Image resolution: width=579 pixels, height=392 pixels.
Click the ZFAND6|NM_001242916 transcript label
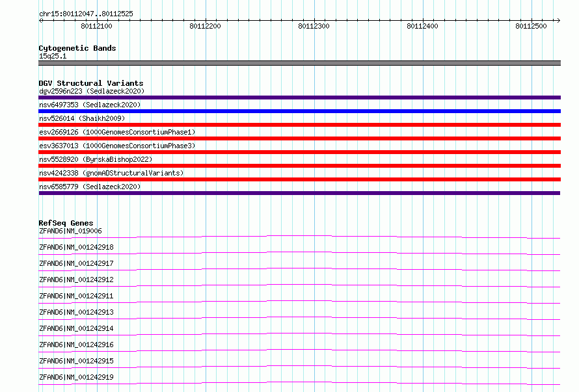coord(76,345)
